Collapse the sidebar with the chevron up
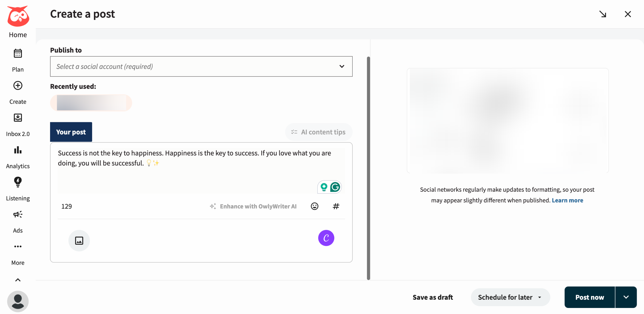 click(18, 280)
